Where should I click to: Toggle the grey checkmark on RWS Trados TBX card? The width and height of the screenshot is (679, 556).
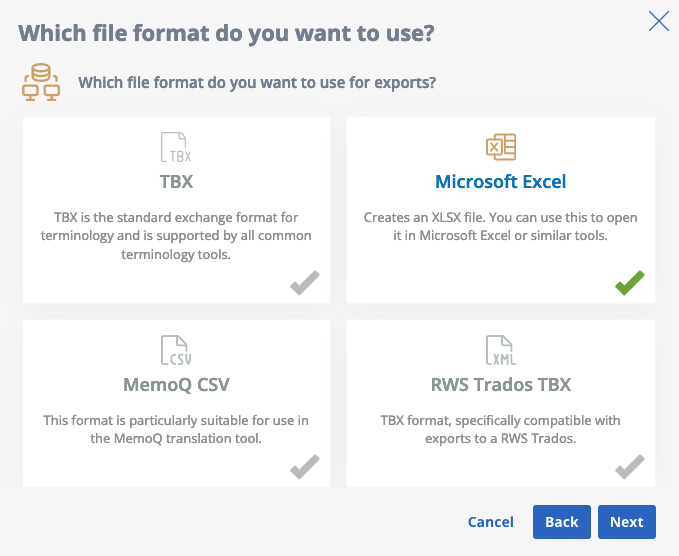630,467
